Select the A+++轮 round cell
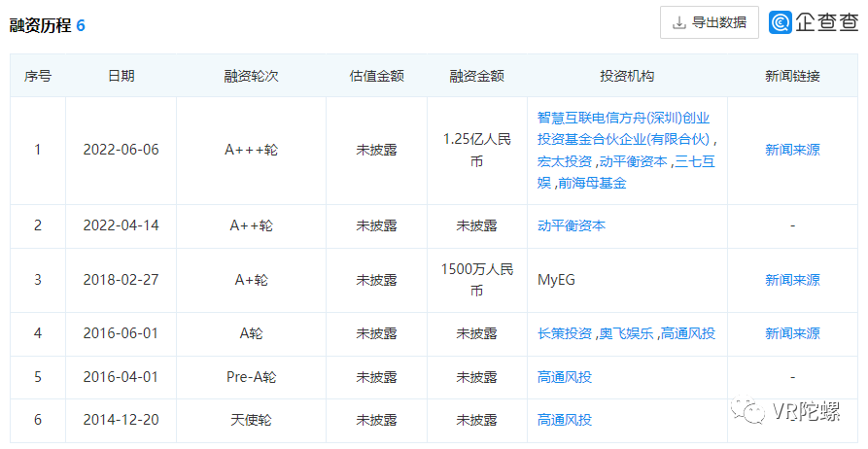Screen dimensions: 868x449 [x=252, y=150]
